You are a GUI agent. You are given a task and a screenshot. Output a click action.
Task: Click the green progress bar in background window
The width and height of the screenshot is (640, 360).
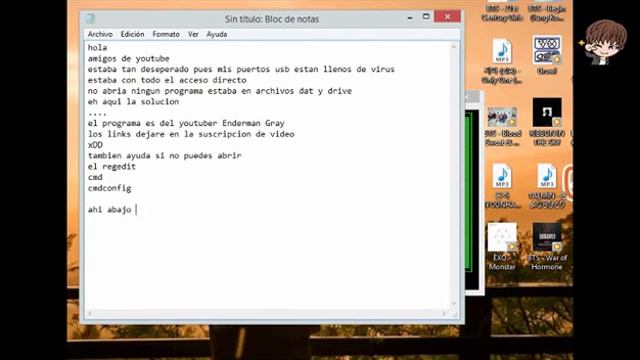point(469,192)
